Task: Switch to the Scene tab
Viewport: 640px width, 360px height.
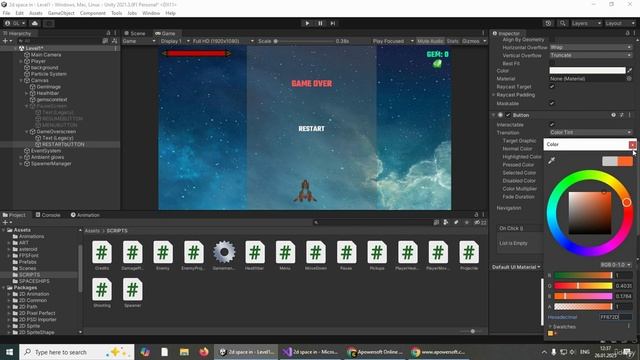Action: coord(135,33)
